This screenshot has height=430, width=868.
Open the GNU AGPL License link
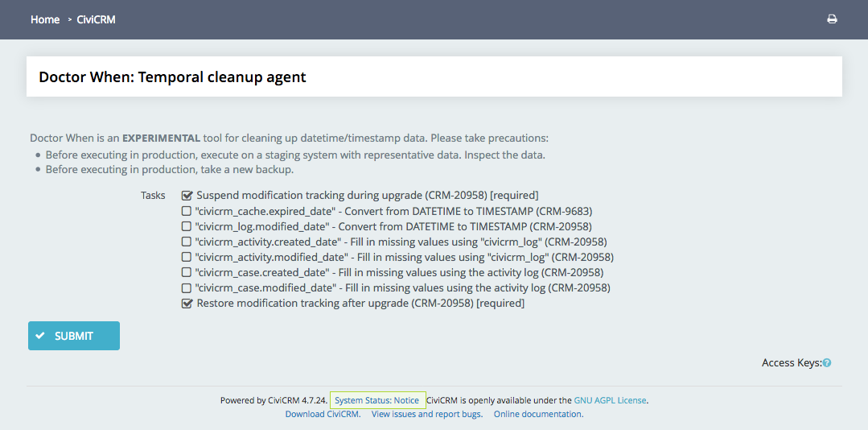click(x=610, y=400)
